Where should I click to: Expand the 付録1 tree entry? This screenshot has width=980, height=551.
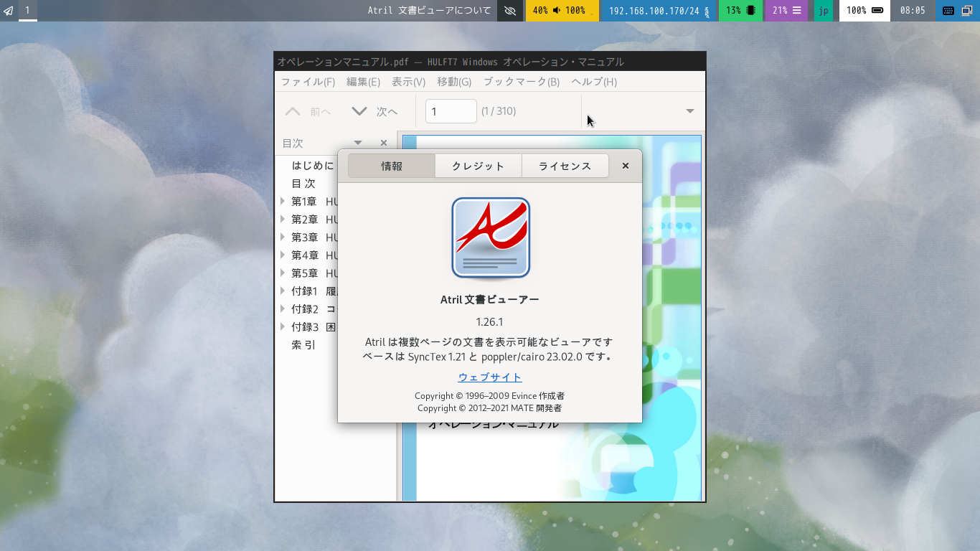[x=283, y=291]
